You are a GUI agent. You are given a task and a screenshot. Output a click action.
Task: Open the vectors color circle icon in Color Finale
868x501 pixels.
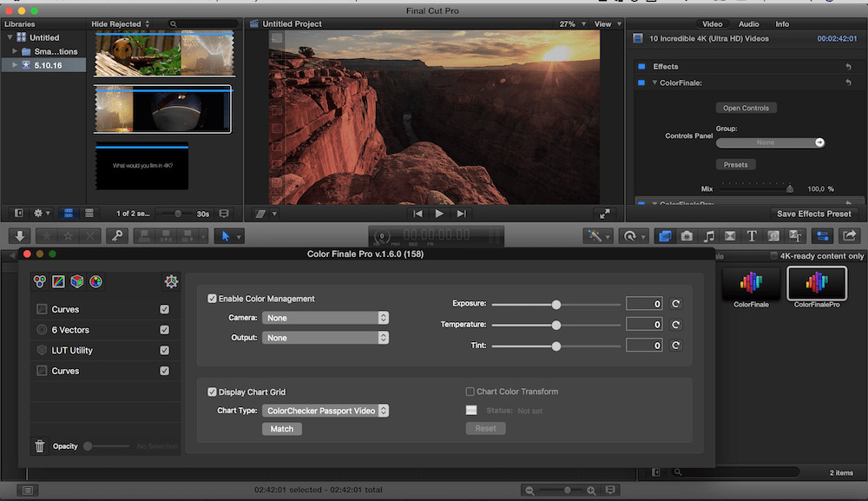(95, 281)
